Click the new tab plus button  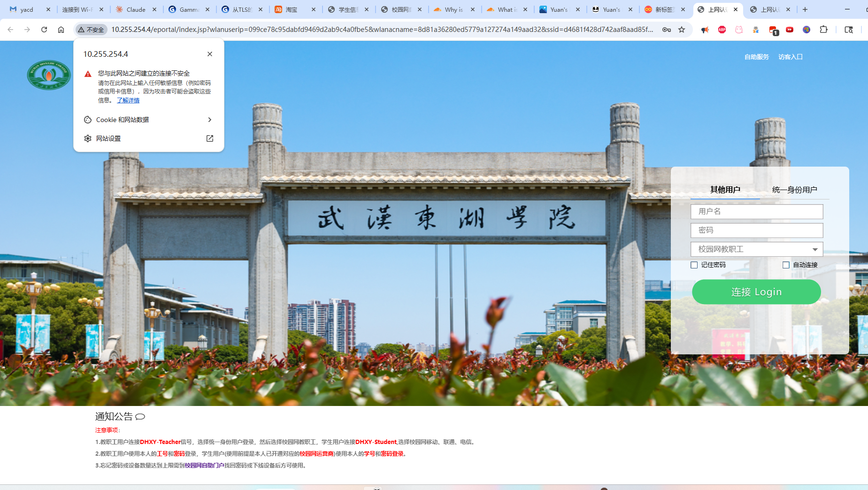tap(805, 9)
